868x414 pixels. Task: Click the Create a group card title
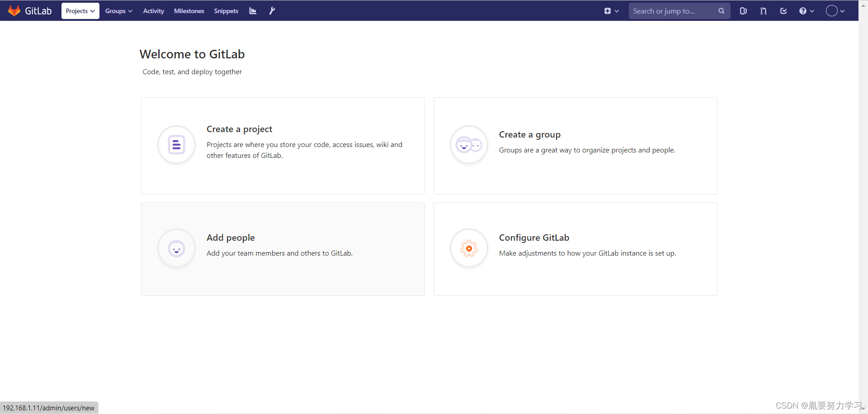529,135
